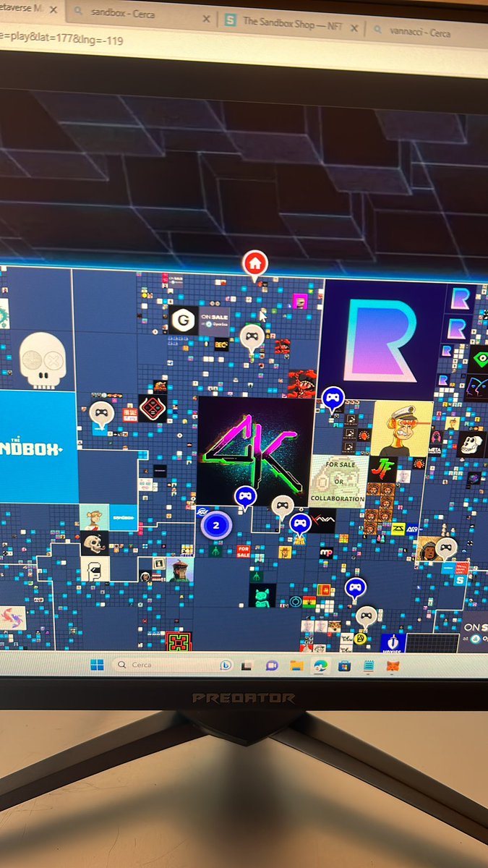Open the small skull on black tile

pyautogui.click(x=94, y=542)
